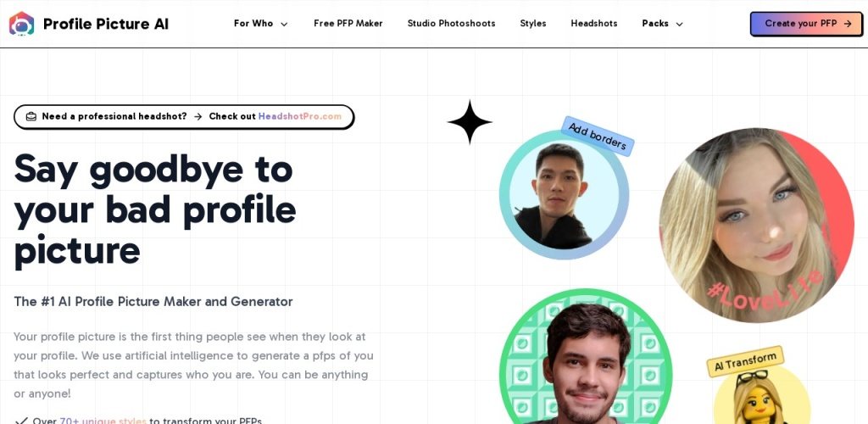This screenshot has width=868, height=424.
Task: Expand the Packs dropdown chevron
Action: (x=679, y=24)
